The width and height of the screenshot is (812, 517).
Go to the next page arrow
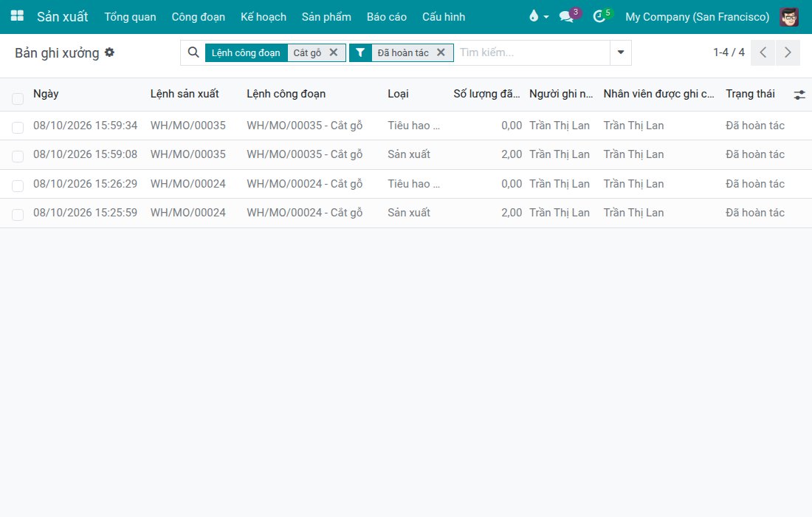click(x=788, y=52)
